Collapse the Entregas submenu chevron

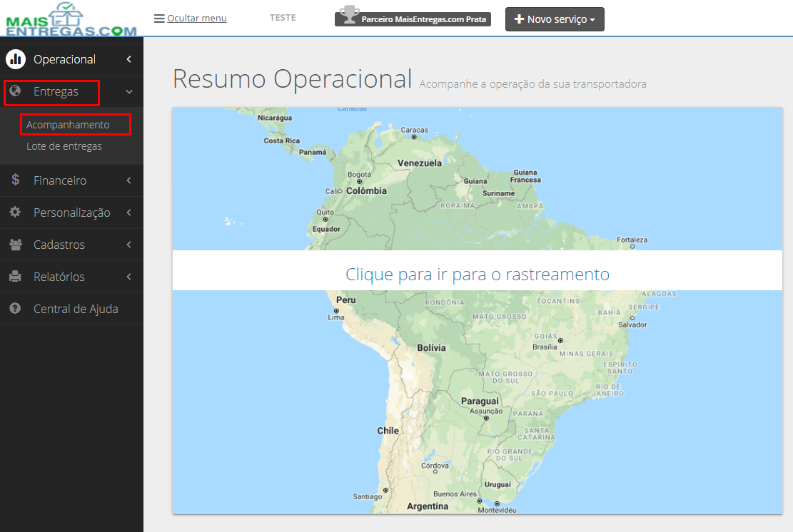tap(129, 92)
